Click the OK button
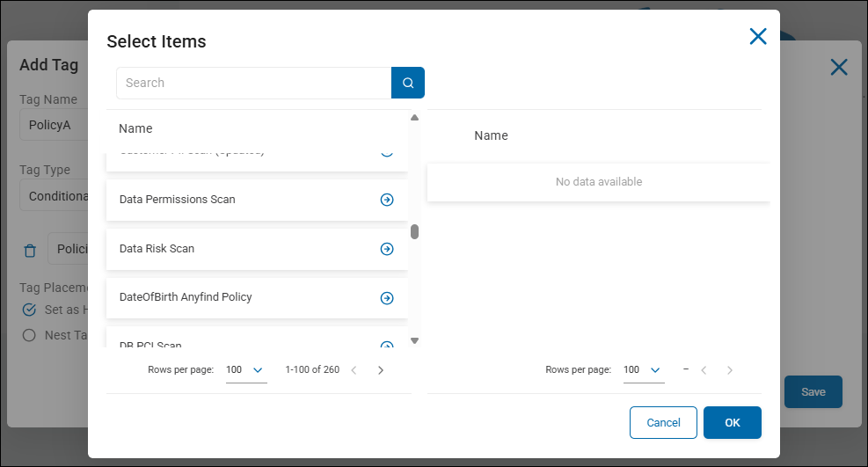This screenshot has width=868, height=467. click(733, 422)
